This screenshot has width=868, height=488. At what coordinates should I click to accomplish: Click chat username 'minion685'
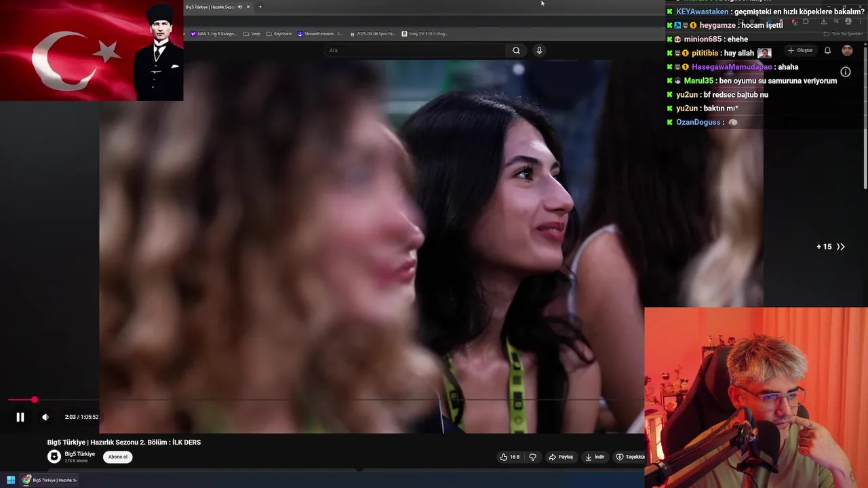pos(703,39)
